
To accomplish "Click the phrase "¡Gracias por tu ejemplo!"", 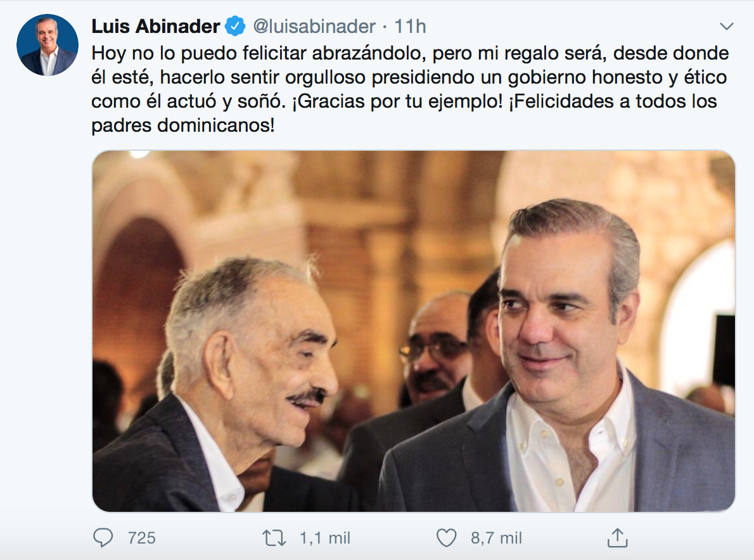I will click(397, 101).
